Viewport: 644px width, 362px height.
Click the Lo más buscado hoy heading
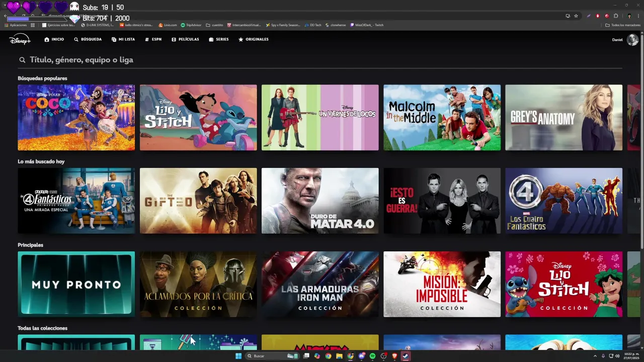click(x=41, y=161)
